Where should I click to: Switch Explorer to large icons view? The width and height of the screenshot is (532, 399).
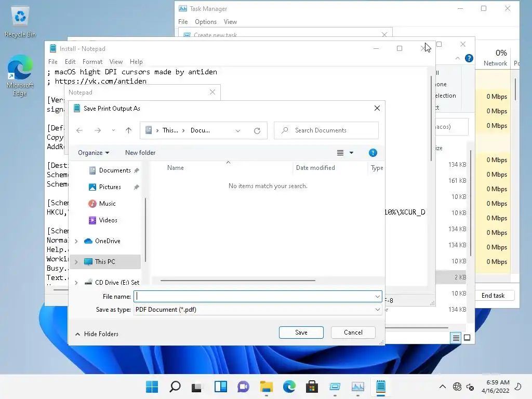click(x=467, y=338)
